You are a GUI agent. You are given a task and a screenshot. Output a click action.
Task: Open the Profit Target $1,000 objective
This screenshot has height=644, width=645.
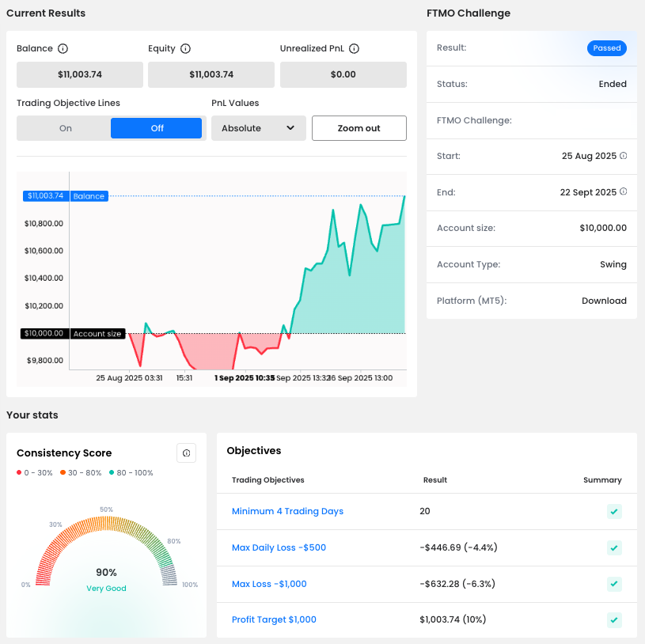point(274,620)
